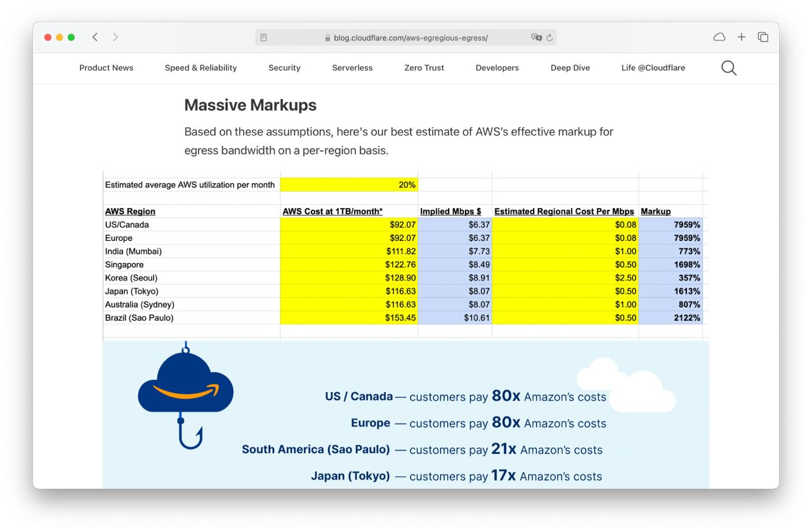Click the $111.82 cost cell
Viewport: 812px width, 532px height.
coord(349,251)
